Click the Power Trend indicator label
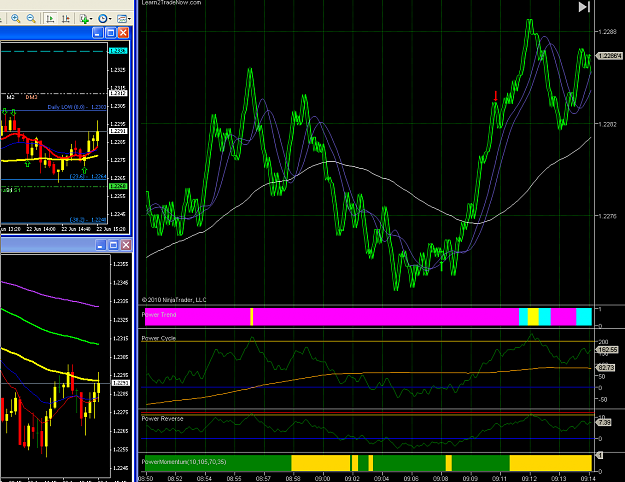 click(x=159, y=315)
